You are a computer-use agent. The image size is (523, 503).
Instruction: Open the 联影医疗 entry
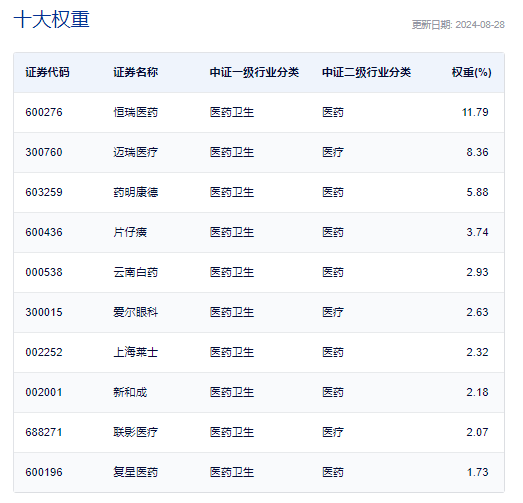coord(135,432)
